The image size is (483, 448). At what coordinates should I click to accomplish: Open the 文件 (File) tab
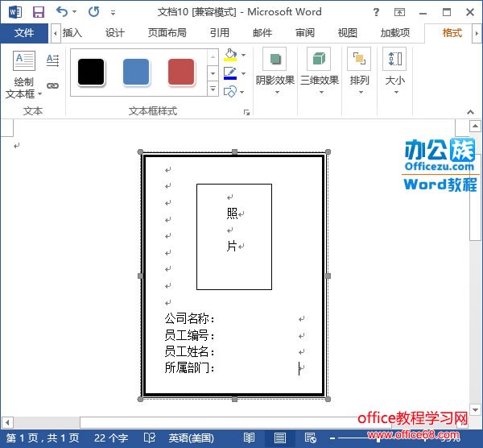24,33
